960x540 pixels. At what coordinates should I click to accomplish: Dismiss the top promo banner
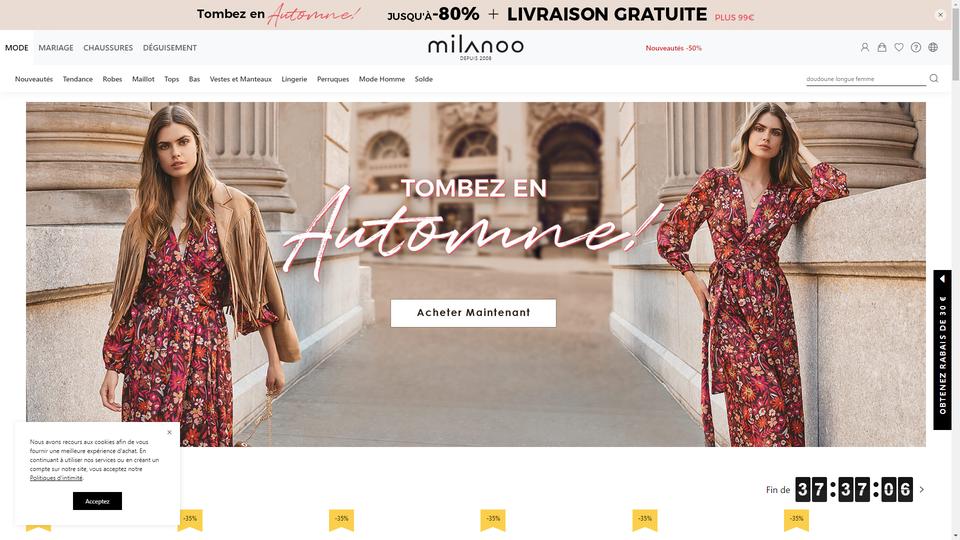coord(940,15)
